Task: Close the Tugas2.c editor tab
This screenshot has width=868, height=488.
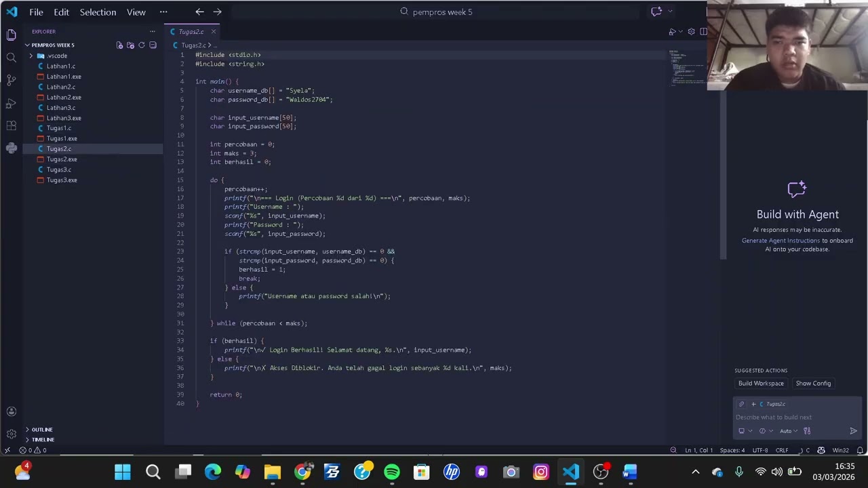Action: [x=213, y=32]
